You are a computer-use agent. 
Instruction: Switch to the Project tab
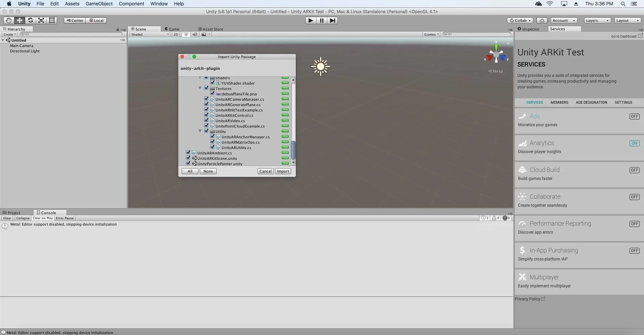(x=12, y=212)
